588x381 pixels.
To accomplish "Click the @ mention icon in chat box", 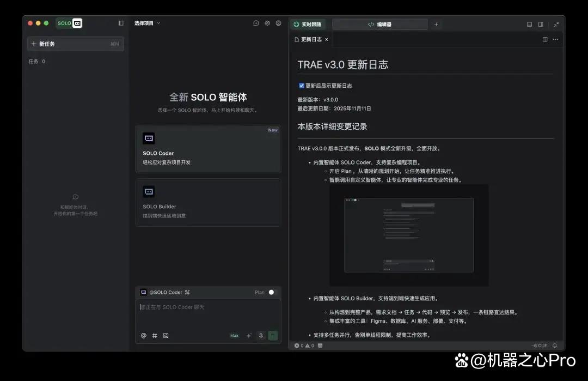I will (144, 336).
